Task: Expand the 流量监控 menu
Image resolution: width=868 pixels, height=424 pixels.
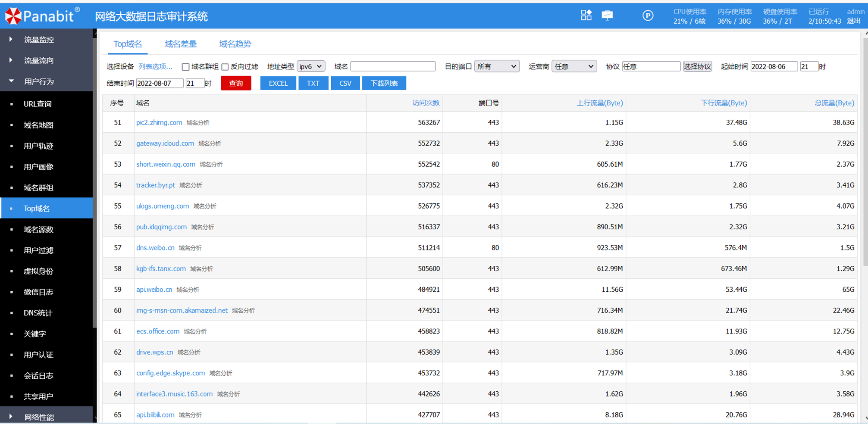Action: pyautogui.click(x=46, y=40)
